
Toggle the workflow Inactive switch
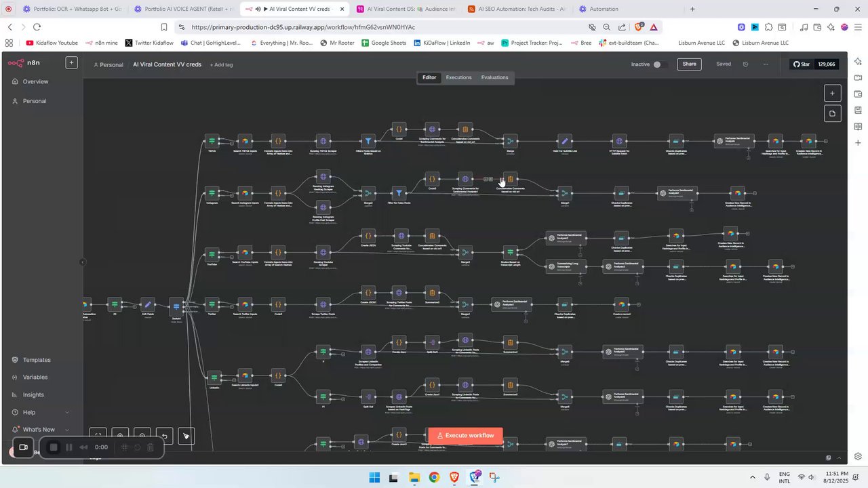tap(658, 64)
